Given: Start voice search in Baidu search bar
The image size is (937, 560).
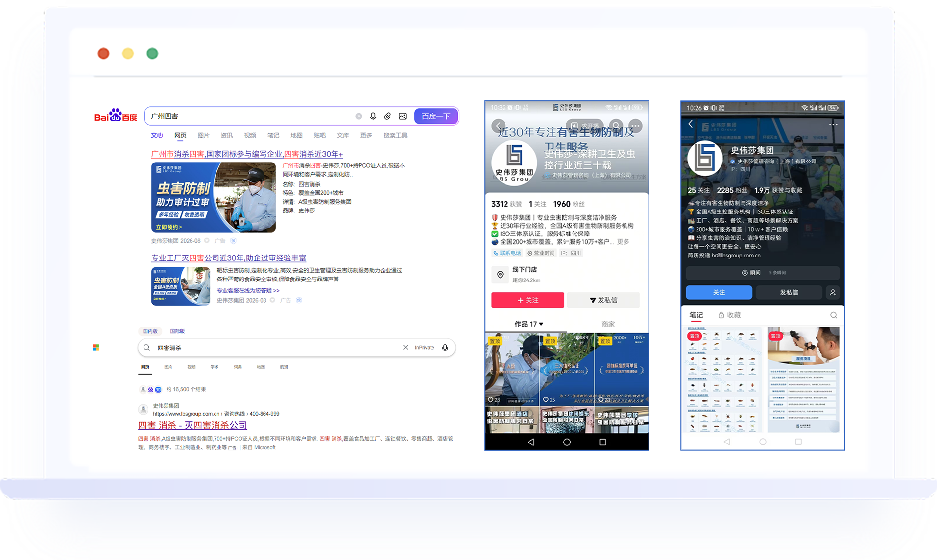Looking at the screenshot, I should point(373,117).
